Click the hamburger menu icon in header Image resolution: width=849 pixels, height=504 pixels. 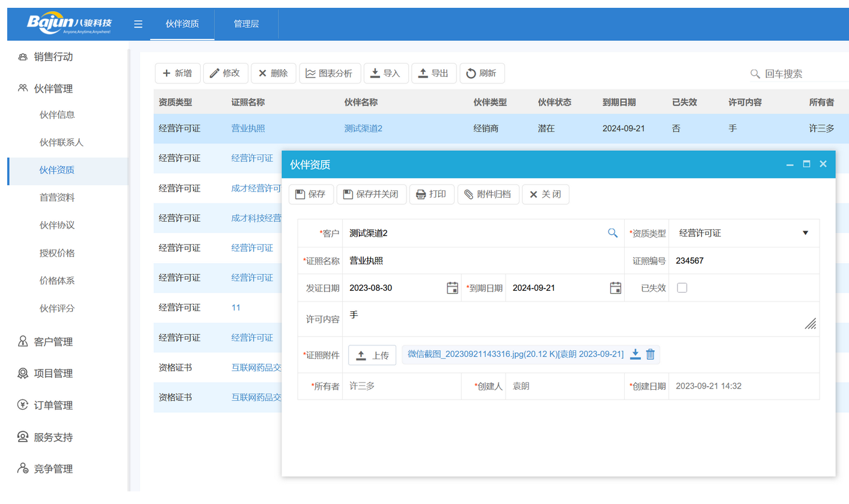138,24
